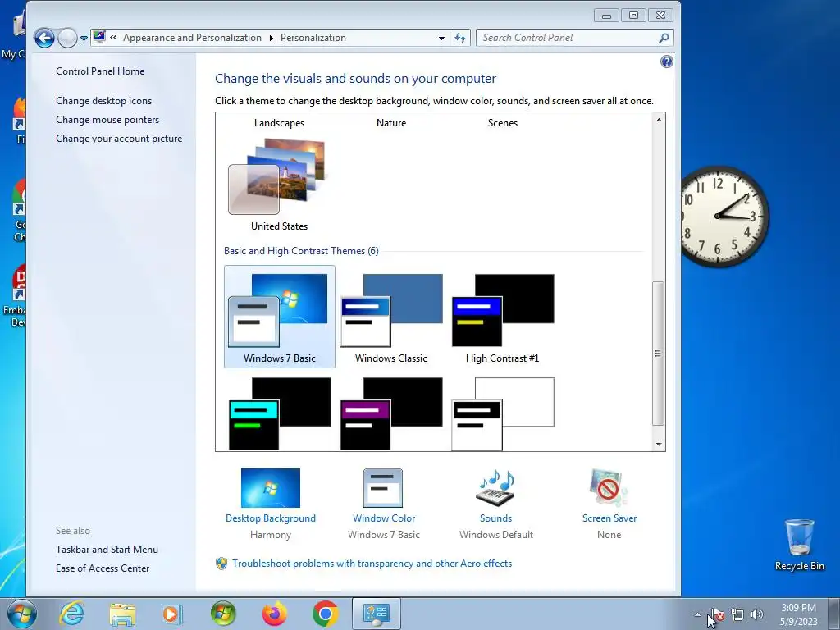Refresh the Personalization page
This screenshot has width=840, height=630.
click(460, 38)
